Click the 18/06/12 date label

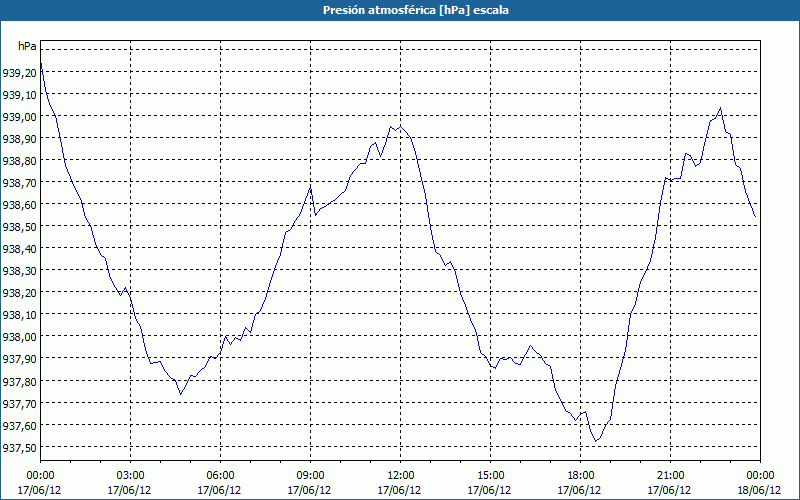pos(760,490)
